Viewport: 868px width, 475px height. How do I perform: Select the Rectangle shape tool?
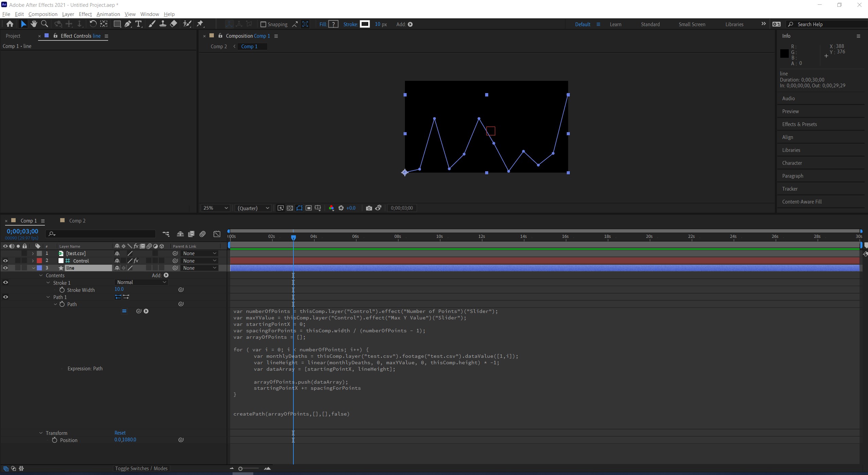pos(117,24)
